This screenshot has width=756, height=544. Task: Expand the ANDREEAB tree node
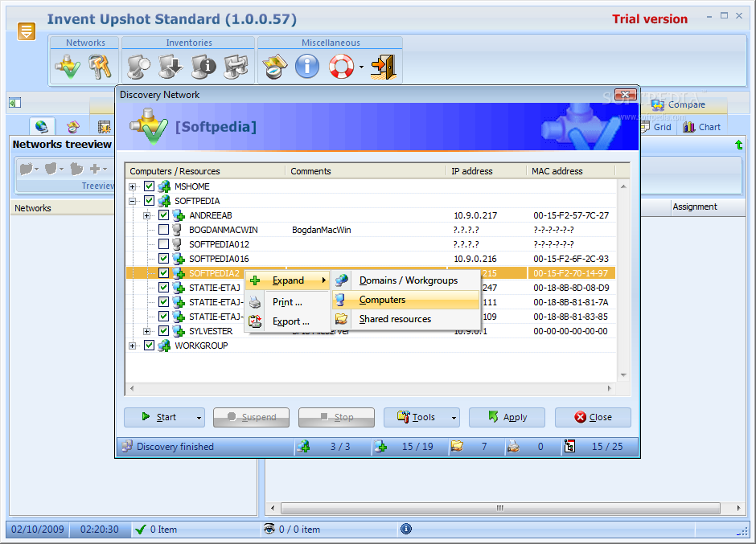[x=147, y=215]
